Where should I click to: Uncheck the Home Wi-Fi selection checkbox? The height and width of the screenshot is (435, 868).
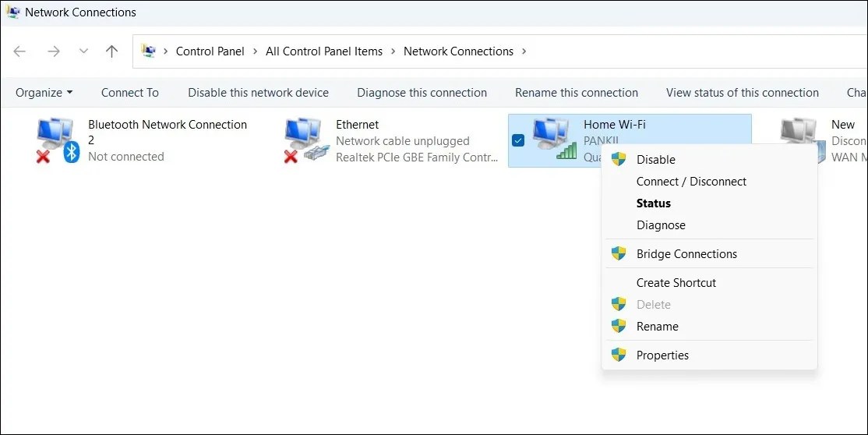[x=518, y=140]
